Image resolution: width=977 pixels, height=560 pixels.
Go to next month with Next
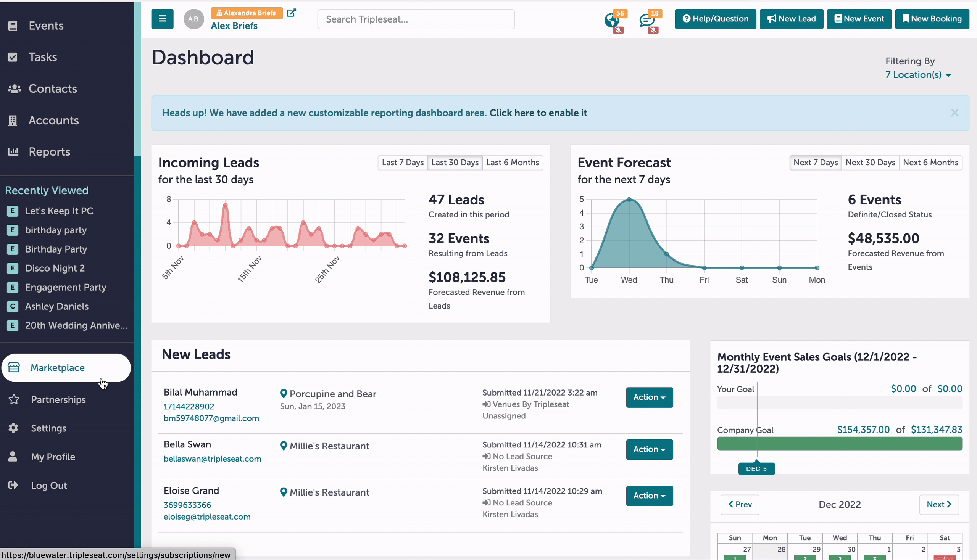[x=939, y=505]
